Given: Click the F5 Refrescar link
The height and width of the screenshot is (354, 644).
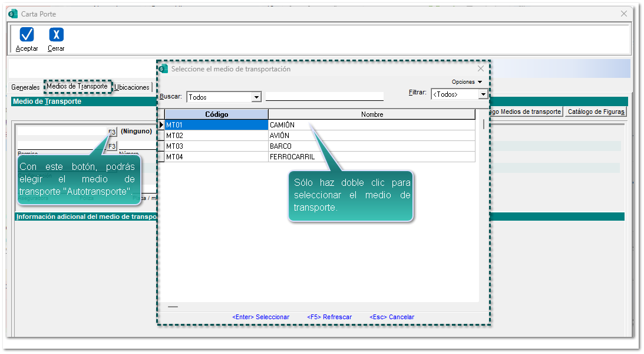Looking at the screenshot, I should 329,317.
